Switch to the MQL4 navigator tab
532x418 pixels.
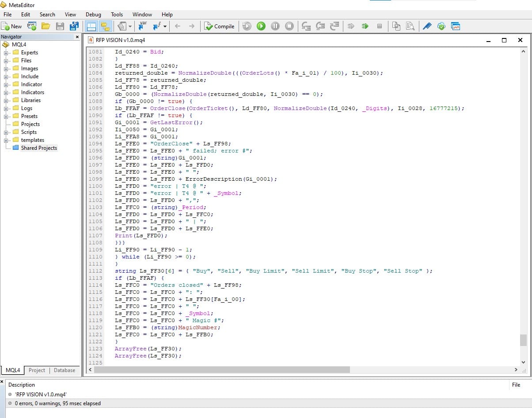(12, 370)
